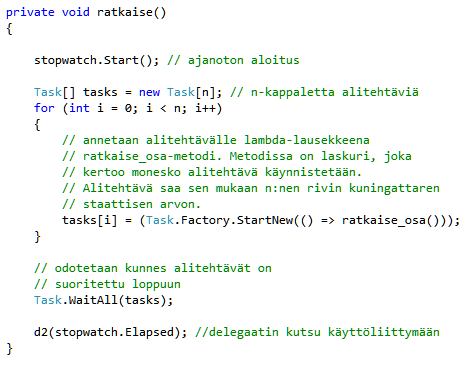Click the tasks variable in its declaration
This screenshot has width=474, height=368.
pyautogui.click(x=100, y=92)
